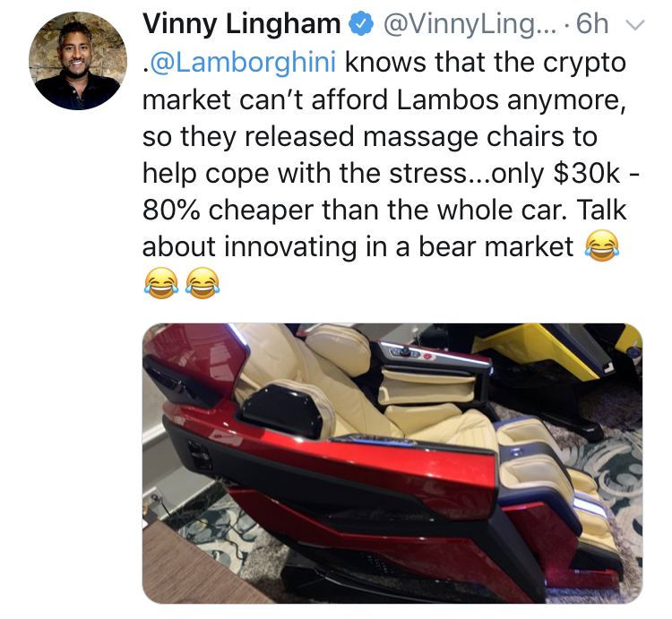The image size is (672, 619).
Task: Open the @VinnyLing... handle
Action: coord(470,24)
